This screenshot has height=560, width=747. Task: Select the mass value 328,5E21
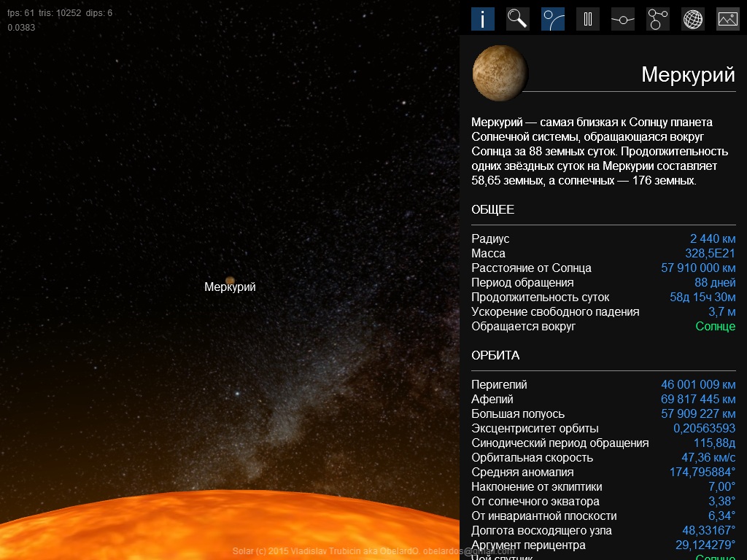click(x=710, y=253)
